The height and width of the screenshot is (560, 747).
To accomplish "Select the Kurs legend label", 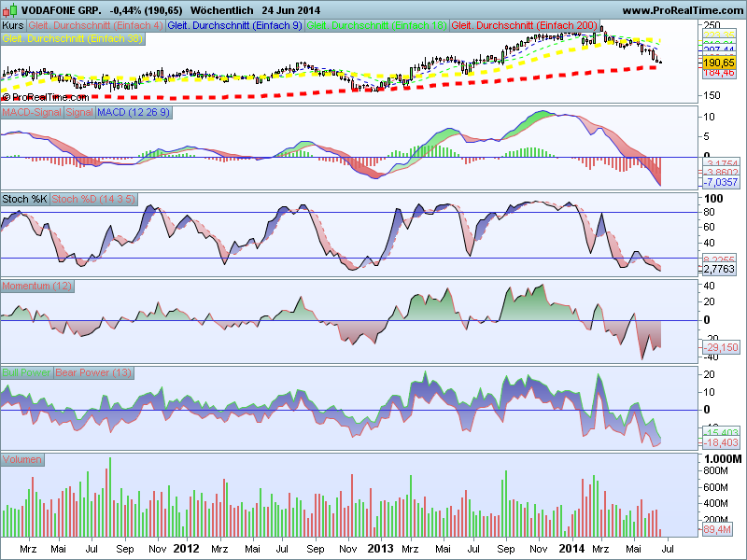I will point(13,25).
